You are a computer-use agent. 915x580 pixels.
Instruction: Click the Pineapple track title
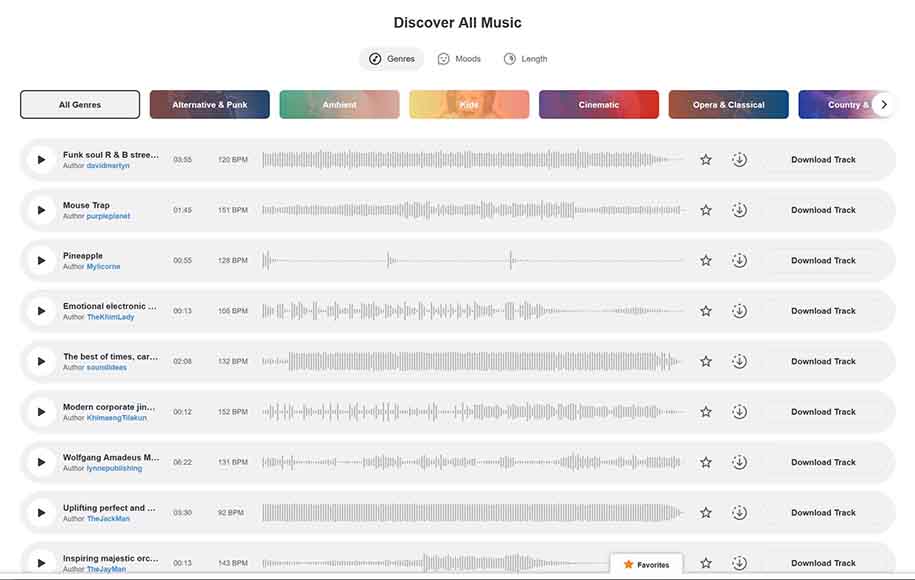point(83,256)
